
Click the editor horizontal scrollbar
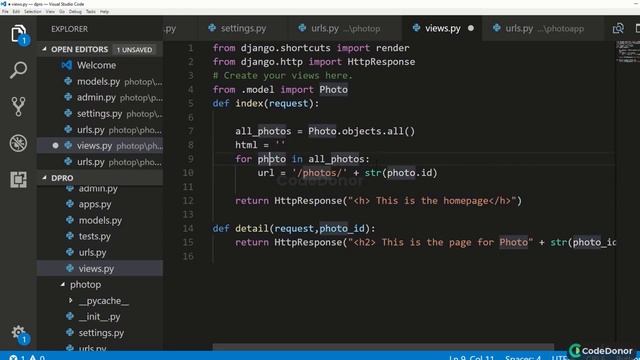[x=383, y=347]
